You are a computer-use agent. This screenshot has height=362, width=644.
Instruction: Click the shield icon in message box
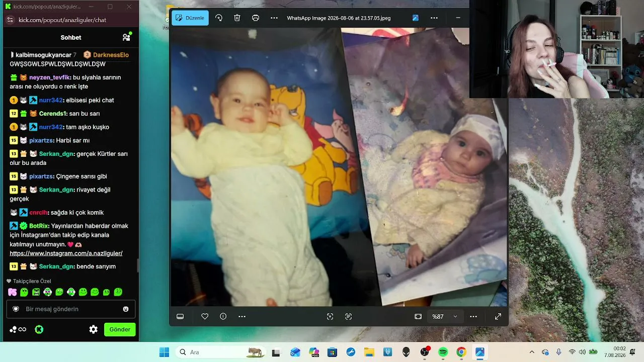tap(16, 309)
